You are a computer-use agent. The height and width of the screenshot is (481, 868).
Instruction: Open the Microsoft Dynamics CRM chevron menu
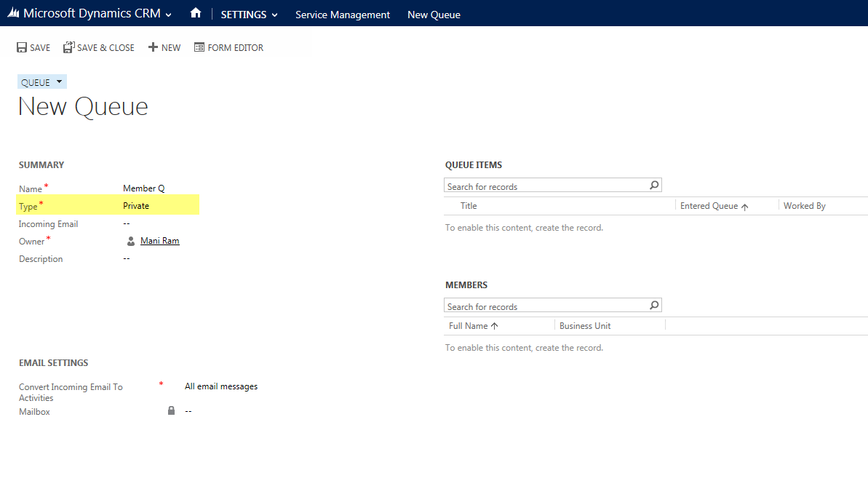tap(168, 14)
